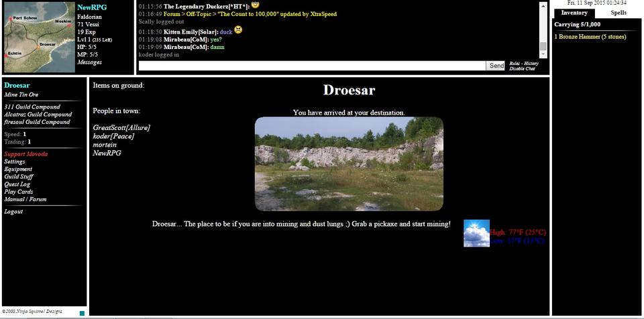
Task: Click the small teal square in the sidebar corner
Action: pyautogui.click(x=82, y=313)
